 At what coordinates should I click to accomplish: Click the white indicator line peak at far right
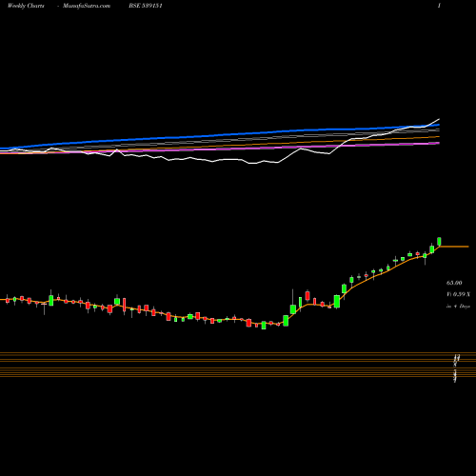click(439, 119)
